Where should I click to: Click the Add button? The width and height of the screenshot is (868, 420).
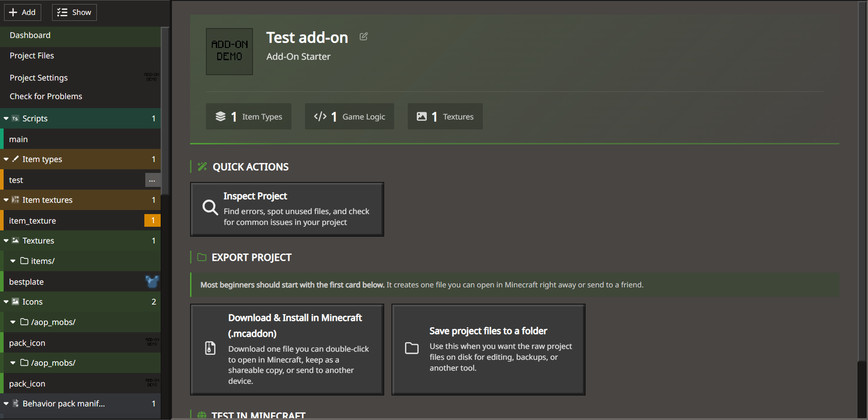click(x=23, y=12)
